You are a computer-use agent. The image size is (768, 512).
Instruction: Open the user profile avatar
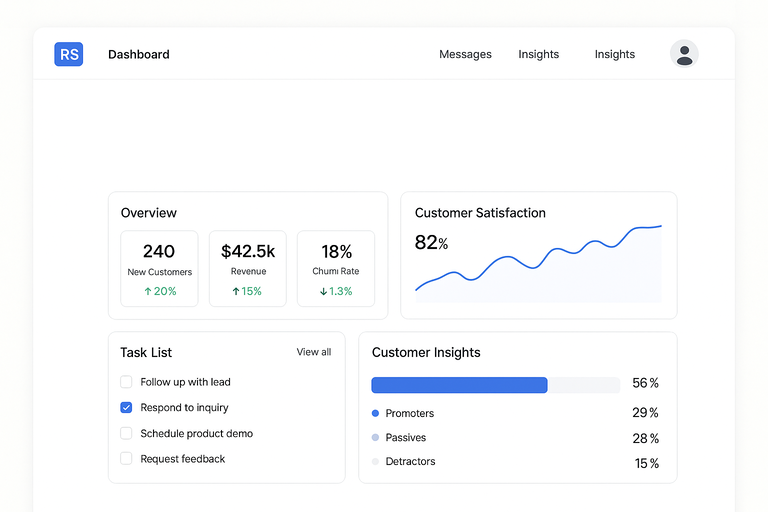(x=684, y=54)
